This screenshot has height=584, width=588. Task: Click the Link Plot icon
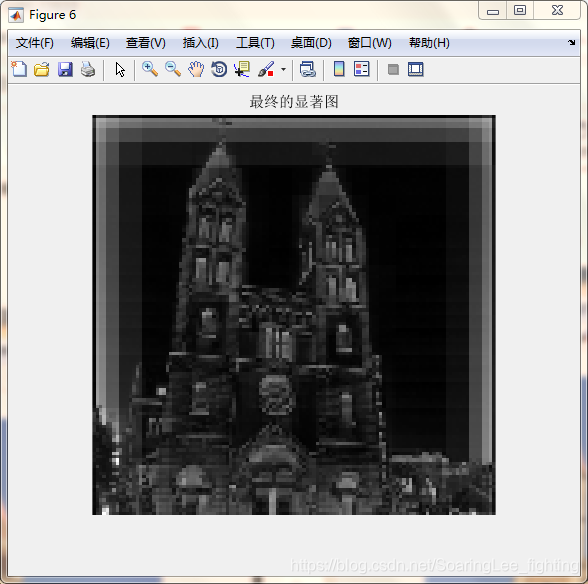click(x=308, y=70)
